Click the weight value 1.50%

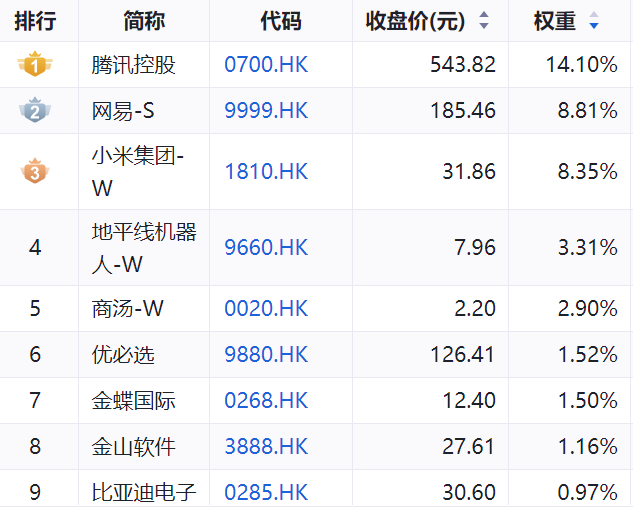point(588,401)
